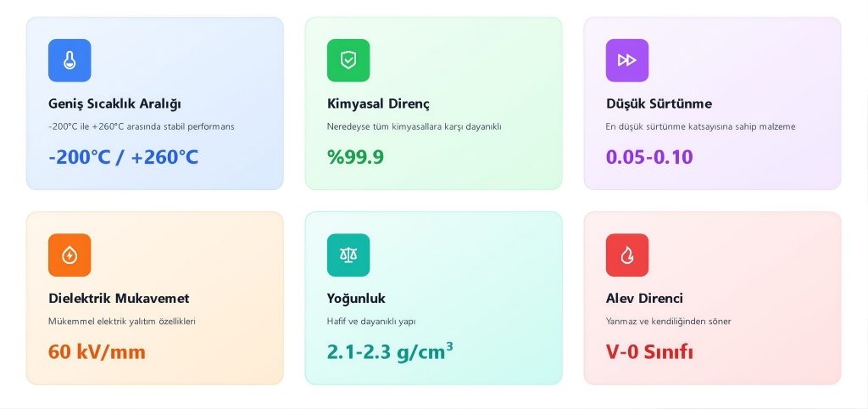
Task: Select the Düşük Sürtünme heading
Action: click(659, 104)
